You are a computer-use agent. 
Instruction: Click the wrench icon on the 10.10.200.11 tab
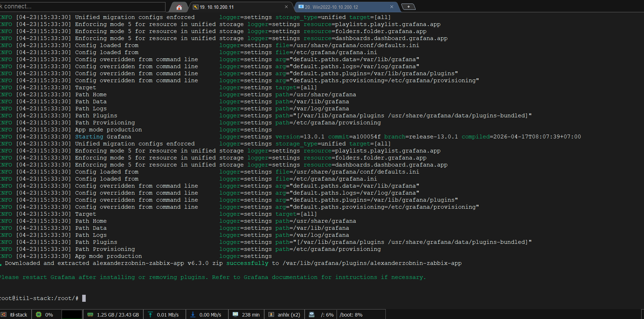(x=196, y=7)
